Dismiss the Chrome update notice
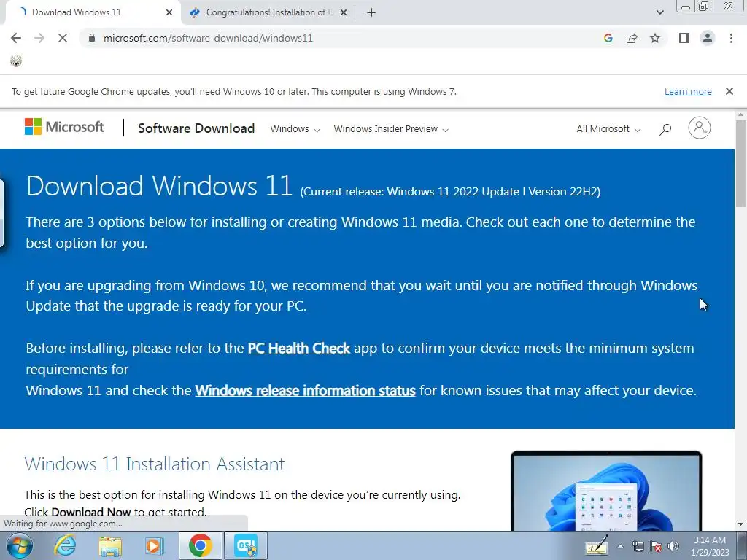The width and height of the screenshot is (747, 560). pyautogui.click(x=729, y=91)
